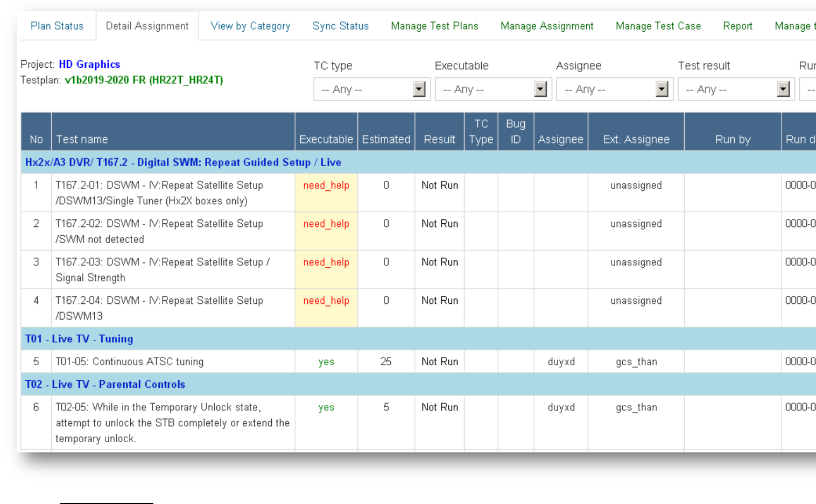Image resolution: width=816 pixels, height=504 pixels.
Task: Open the Test result filter dropdown
Action: click(x=736, y=89)
